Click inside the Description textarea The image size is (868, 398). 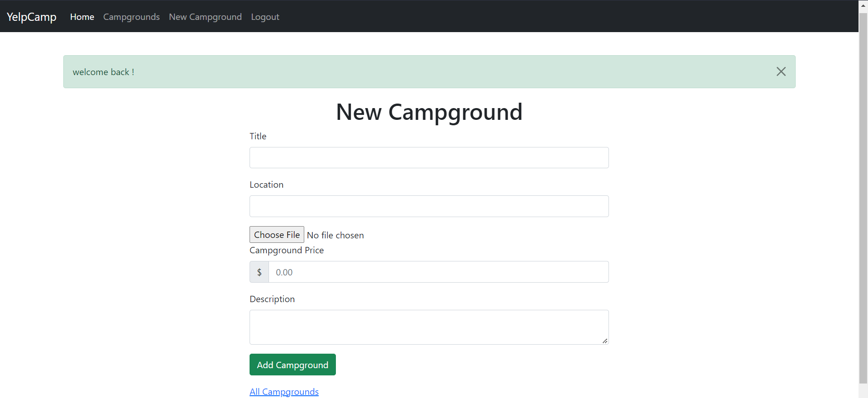429,327
